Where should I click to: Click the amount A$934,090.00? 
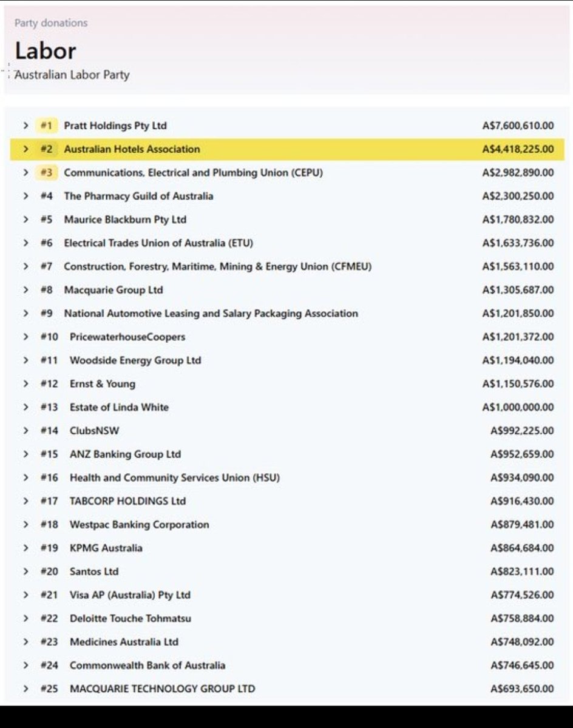[x=522, y=478]
